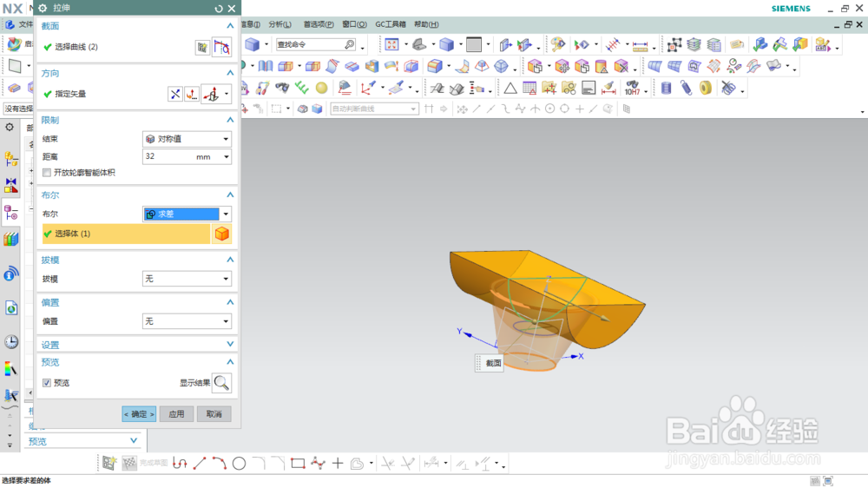Click the binoculars find icon
The image size is (868, 488).
(x=282, y=88)
